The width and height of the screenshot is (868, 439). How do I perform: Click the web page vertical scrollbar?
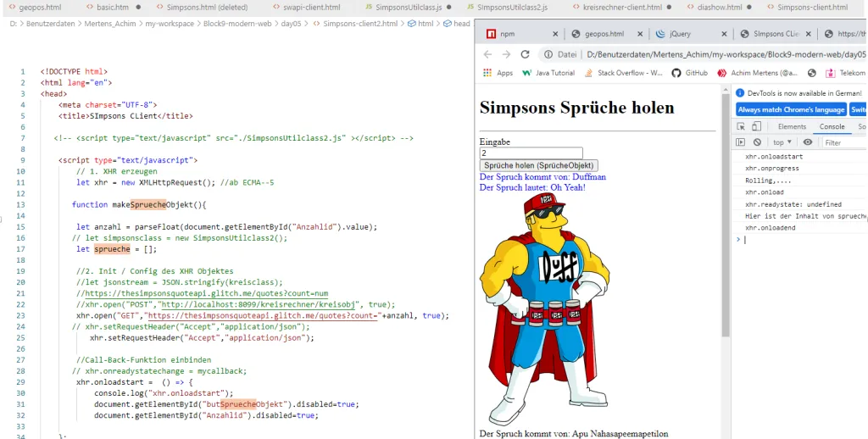click(726, 216)
